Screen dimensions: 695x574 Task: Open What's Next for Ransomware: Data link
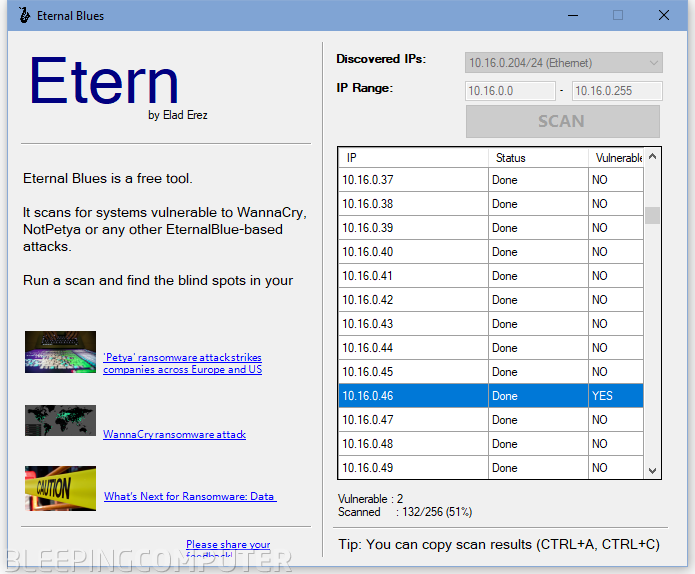pyautogui.click(x=190, y=496)
